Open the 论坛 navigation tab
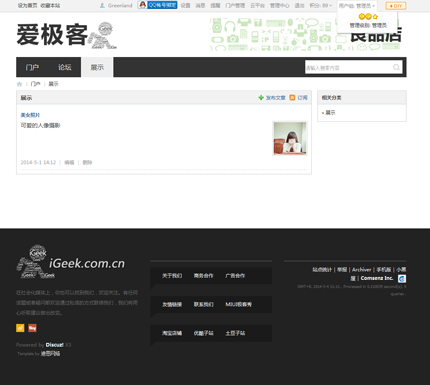 tap(65, 67)
